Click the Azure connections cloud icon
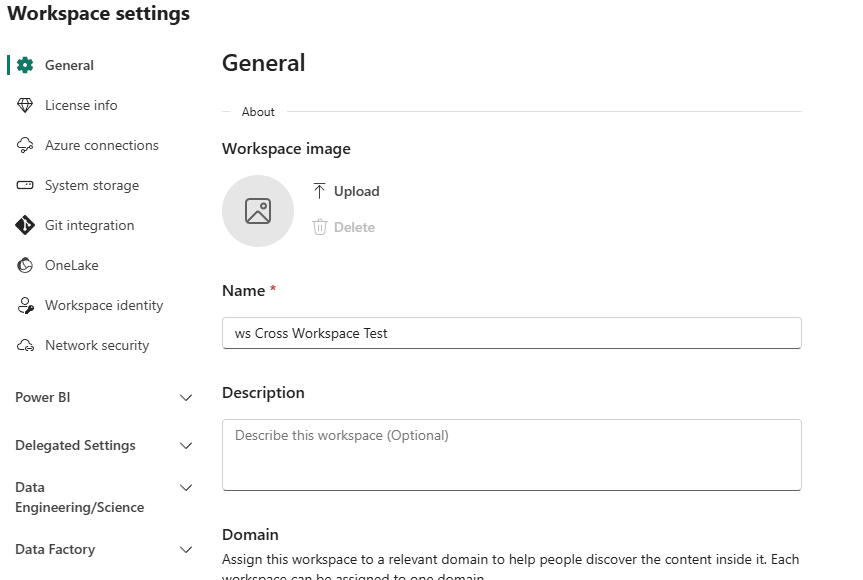The width and height of the screenshot is (863, 580). click(25, 146)
